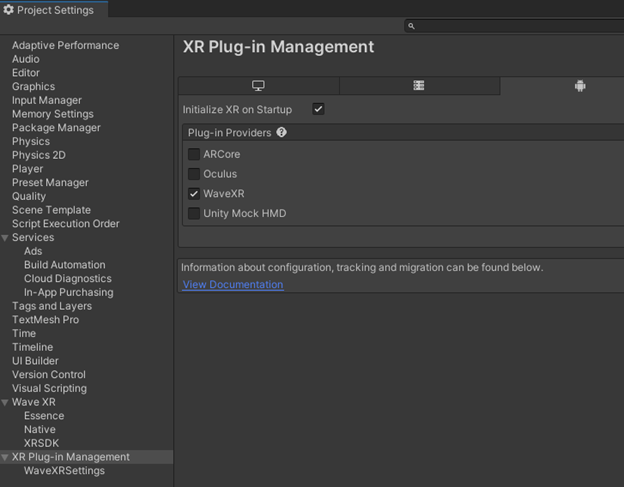Select the dedicated server platform tab icon
The height and width of the screenshot is (487, 624).
419,86
